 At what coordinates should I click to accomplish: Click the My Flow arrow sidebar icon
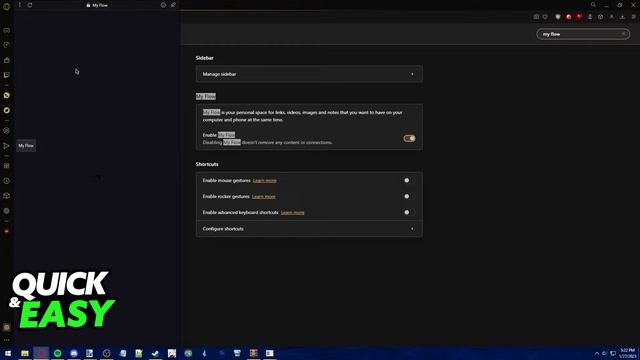7,146
